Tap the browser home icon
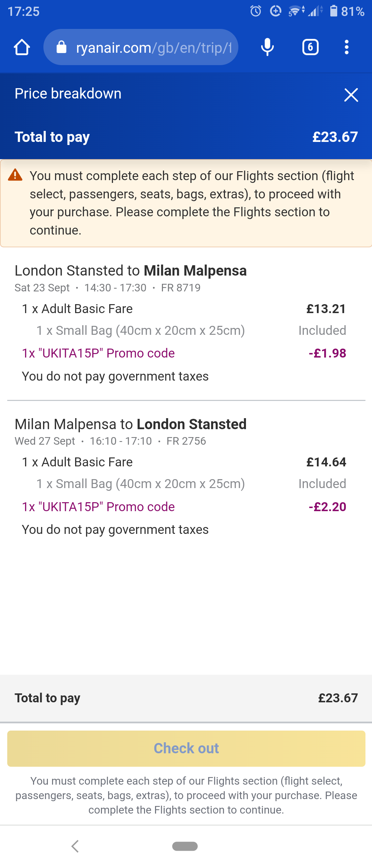The image size is (372, 868). tap(22, 47)
